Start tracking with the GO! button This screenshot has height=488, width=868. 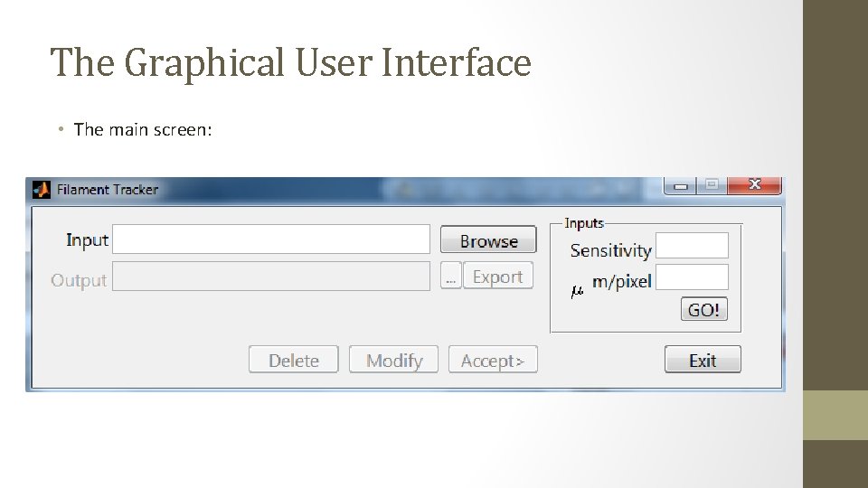coord(703,309)
